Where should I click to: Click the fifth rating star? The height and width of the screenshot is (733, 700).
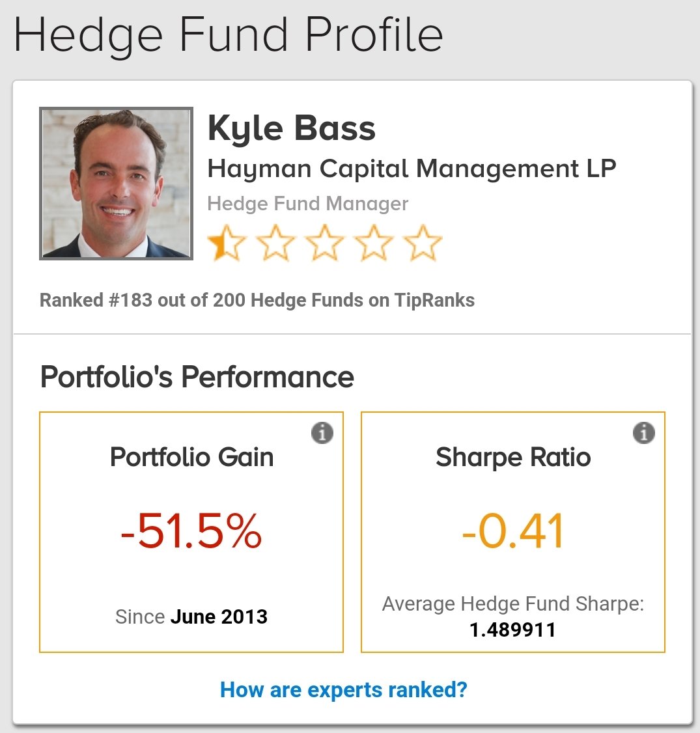(423, 243)
